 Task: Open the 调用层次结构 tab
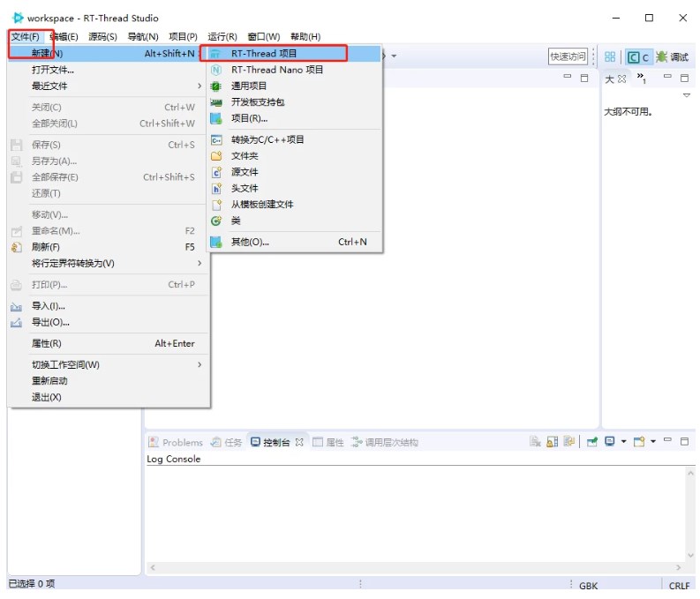[384, 442]
